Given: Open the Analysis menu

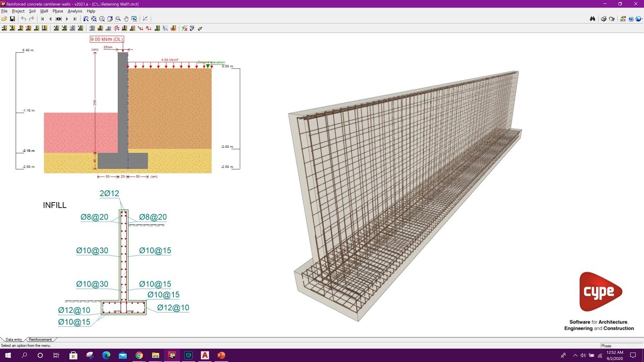Looking at the screenshot, I should click(x=75, y=11).
